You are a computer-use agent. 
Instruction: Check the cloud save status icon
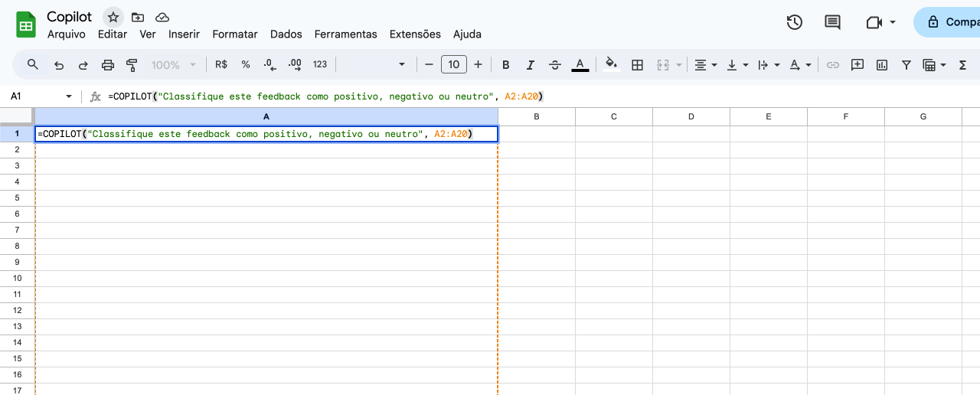click(162, 17)
